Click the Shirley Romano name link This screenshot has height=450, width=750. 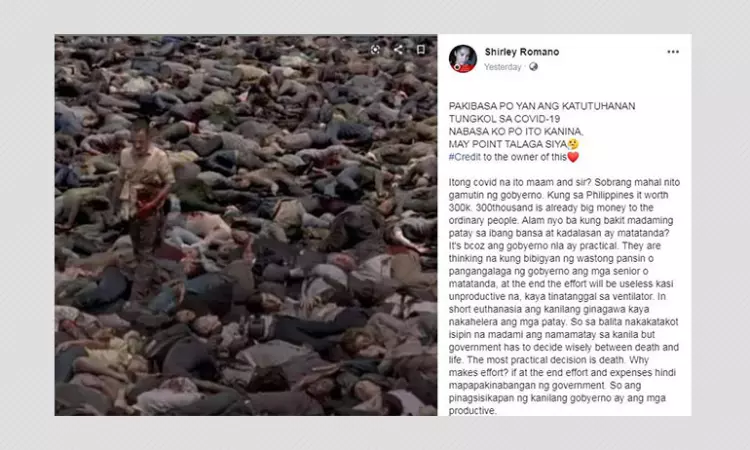522,52
